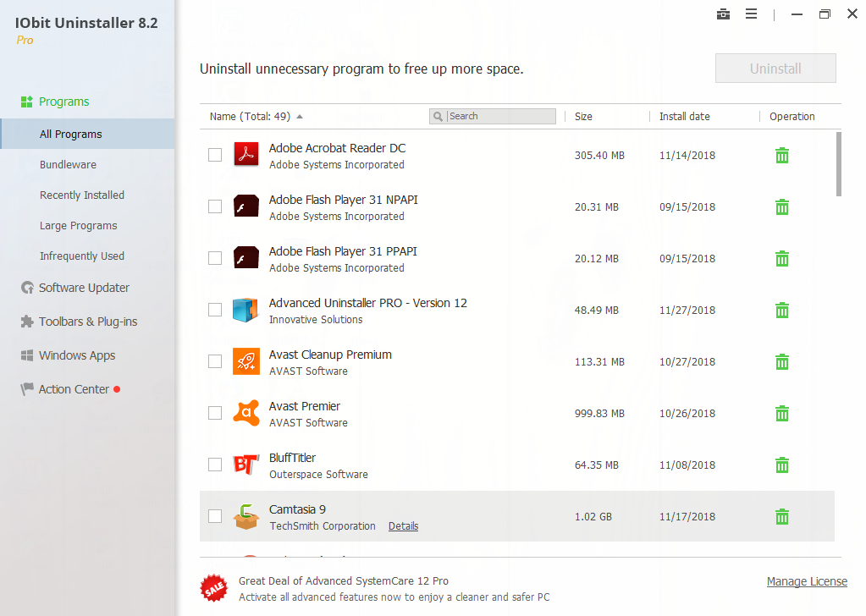The width and height of the screenshot is (866, 616).
Task: Click the red SALE badge icon
Action: pyautogui.click(x=214, y=588)
